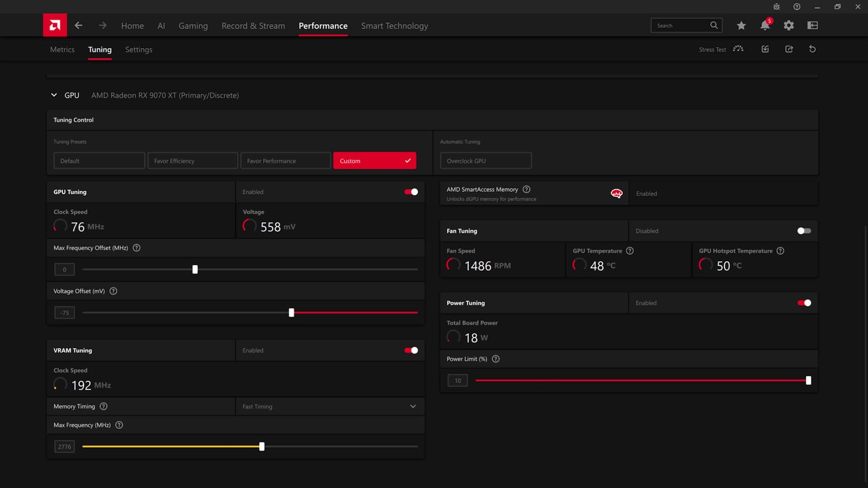Click Overclock GPU automatic tuning
Image resolution: width=868 pixels, height=488 pixels.
tap(486, 160)
